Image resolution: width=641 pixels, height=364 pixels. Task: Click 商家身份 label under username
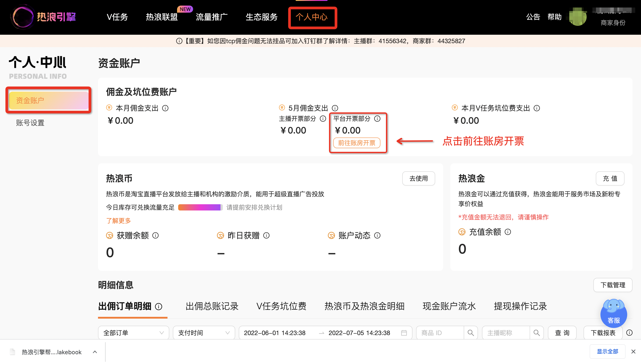pos(613,23)
